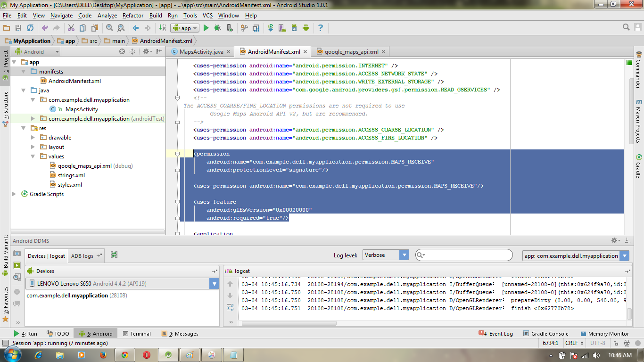Click the Copy toolbar icon
The image size is (644, 362).
tap(83, 28)
